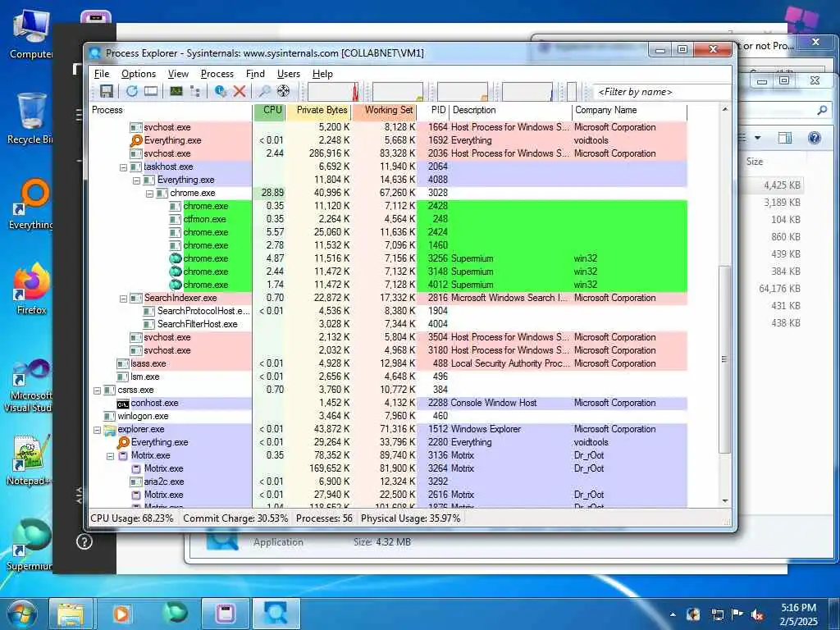
Task: Click the Refresh Now toolbar icon
Action: [132, 91]
